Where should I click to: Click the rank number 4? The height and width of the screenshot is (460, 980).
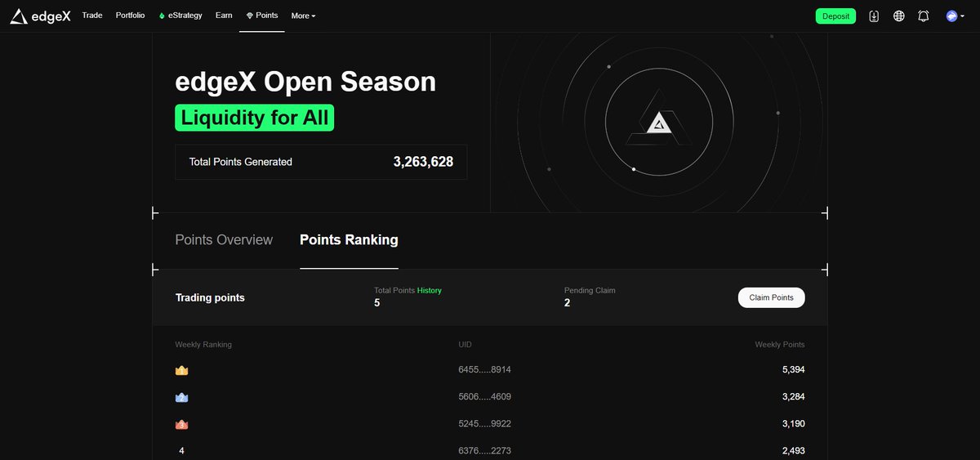[181, 451]
